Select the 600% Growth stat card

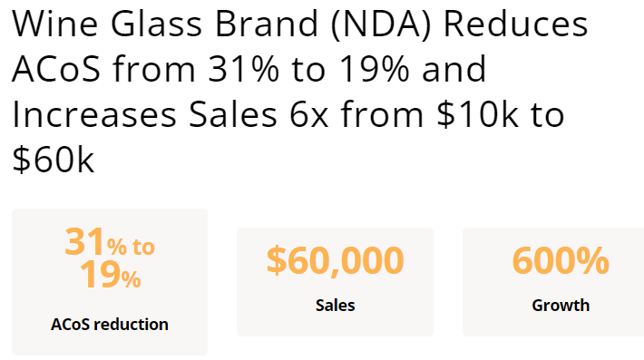click(x=553, y=282)
